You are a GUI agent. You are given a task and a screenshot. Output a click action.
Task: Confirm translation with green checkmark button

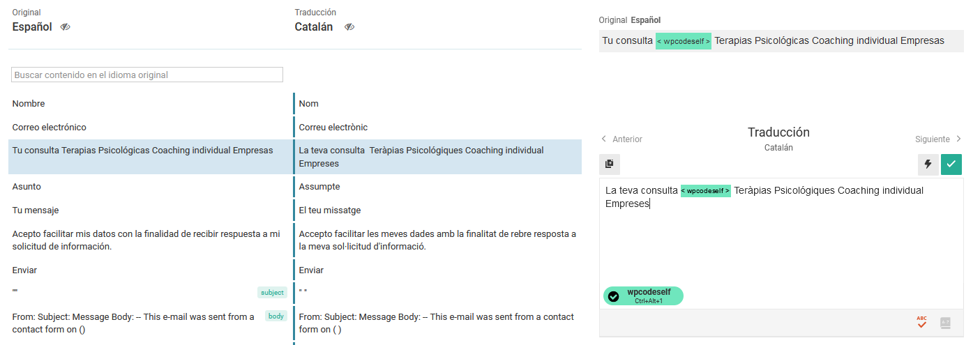pyautogui.click(x=951, y=164)
